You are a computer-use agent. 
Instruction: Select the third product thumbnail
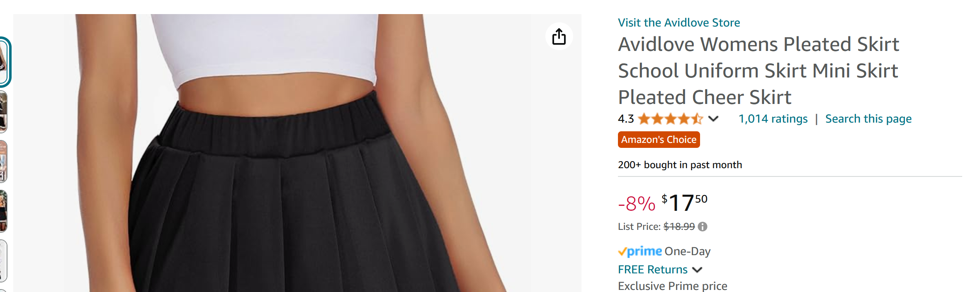(x=3, y=162)
